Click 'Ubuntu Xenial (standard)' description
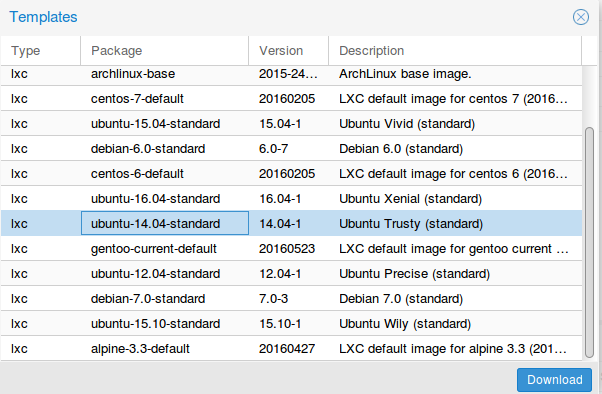The height and width of the screenshot is (394, 602). (x=410, y=199)
